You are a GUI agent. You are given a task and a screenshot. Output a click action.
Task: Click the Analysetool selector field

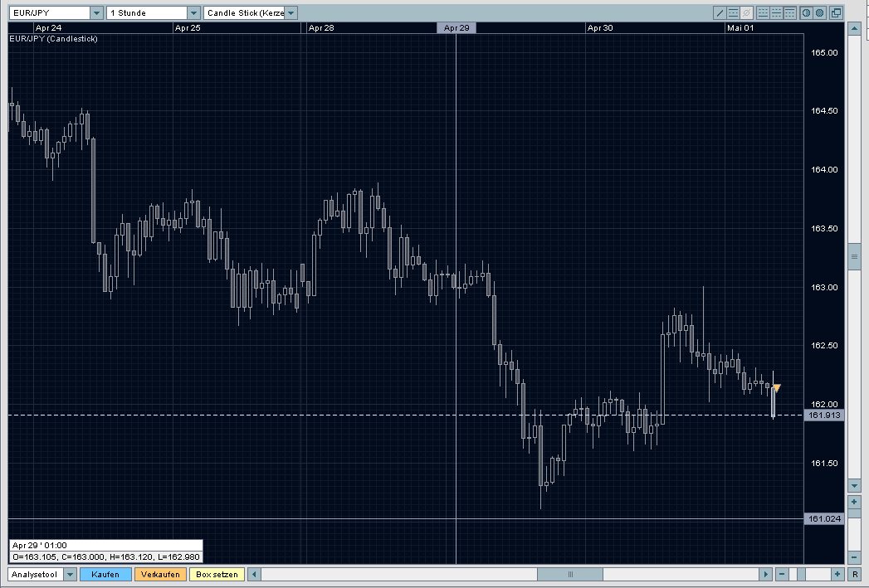[36, 574]
